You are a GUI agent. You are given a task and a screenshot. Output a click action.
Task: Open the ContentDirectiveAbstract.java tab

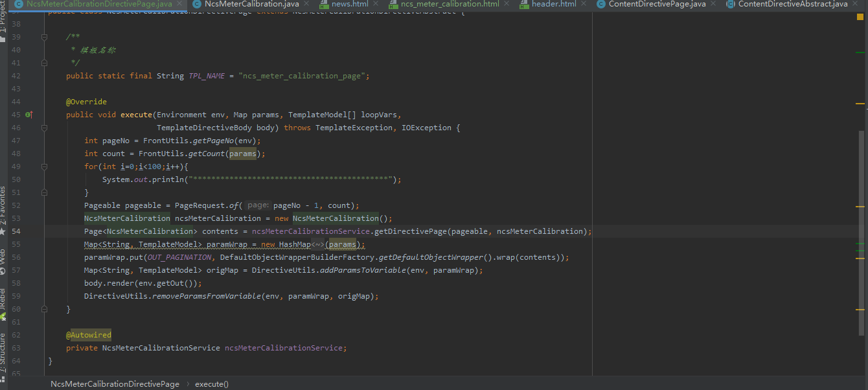792,5
